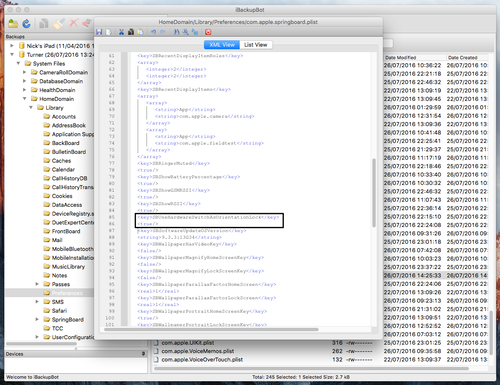Select the TCC folder
This screenshot has height=385, width=500.
tap(57, 328)
